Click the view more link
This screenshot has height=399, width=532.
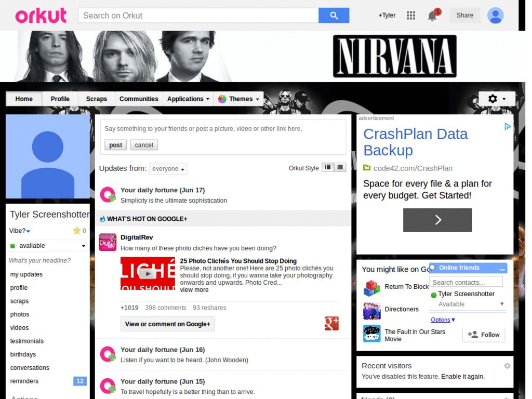click(x=194, y=290)
